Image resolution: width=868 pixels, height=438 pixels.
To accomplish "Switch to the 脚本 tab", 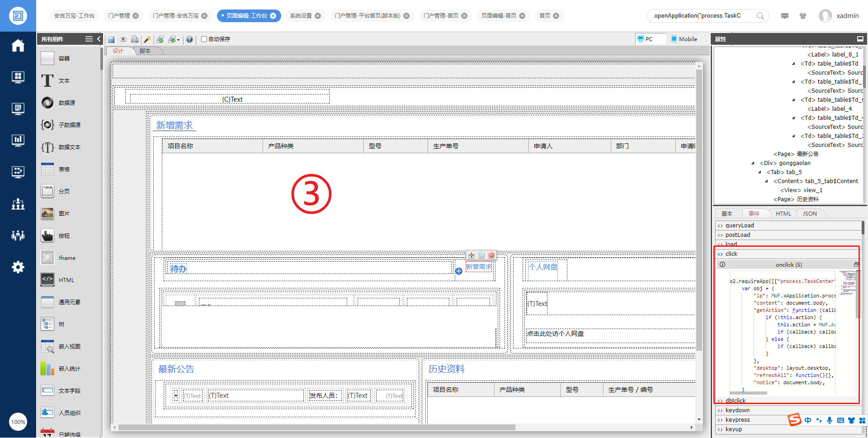I will 145,51.
